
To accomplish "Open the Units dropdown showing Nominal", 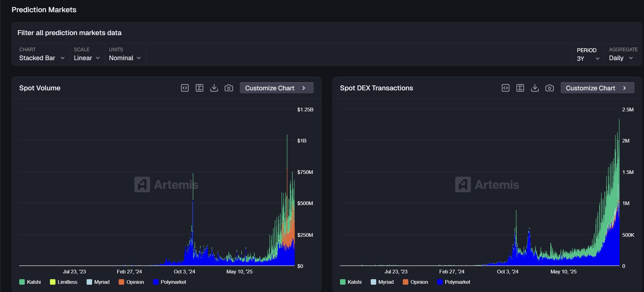I will click(125, 54).
